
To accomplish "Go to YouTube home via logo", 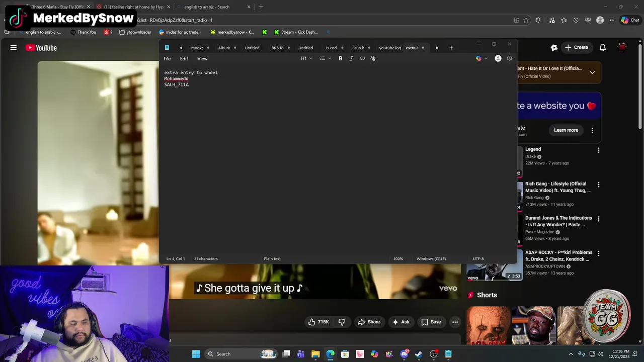I will [x=41, y=48].
